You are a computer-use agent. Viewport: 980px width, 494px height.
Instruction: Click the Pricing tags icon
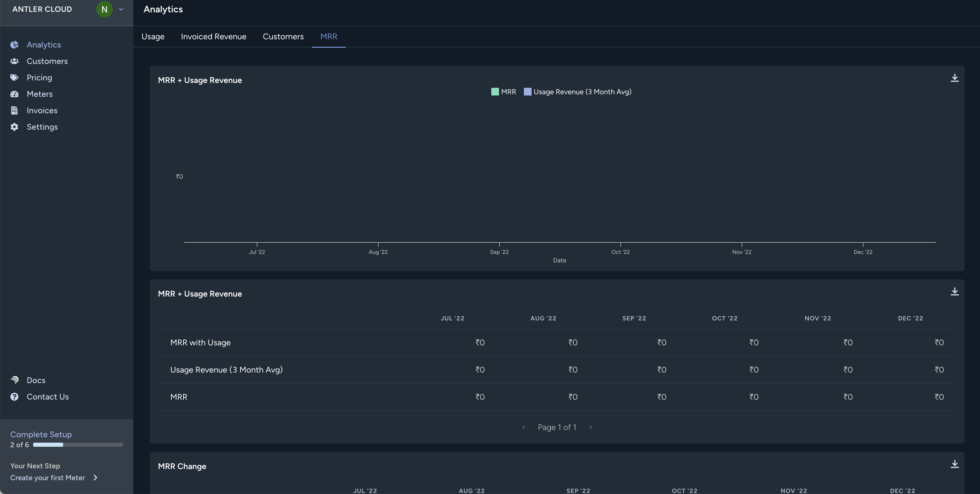14,78
